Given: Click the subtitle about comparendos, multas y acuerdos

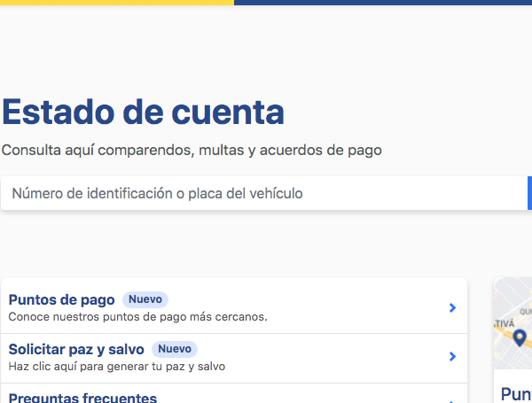Looking at the screenshot, I should 192,151.
